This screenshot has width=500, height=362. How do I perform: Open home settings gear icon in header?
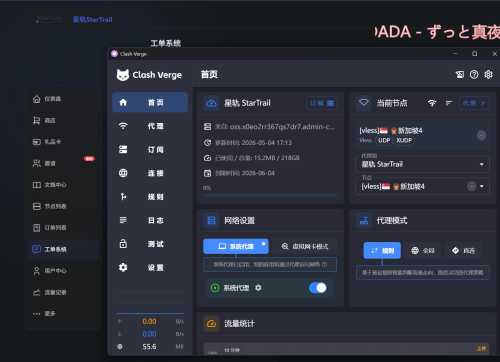pos(488,74)
